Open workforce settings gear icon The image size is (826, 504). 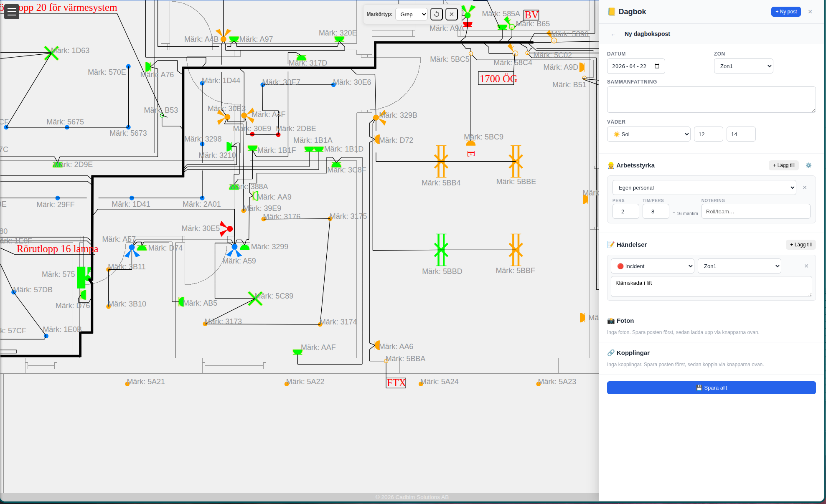click(808, 165)
